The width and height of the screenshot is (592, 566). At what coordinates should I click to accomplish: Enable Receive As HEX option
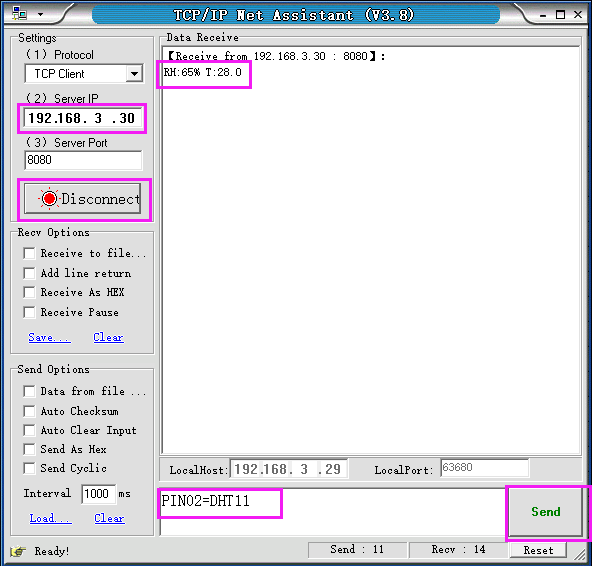29,292
